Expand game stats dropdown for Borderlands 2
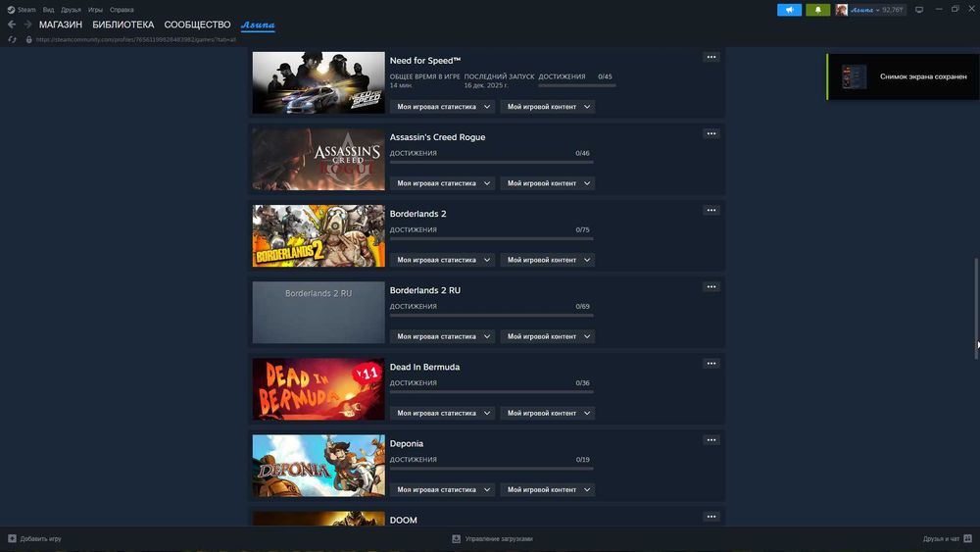Screen dimensions: 980x552 pyautogui.click(x=443, y=260)
